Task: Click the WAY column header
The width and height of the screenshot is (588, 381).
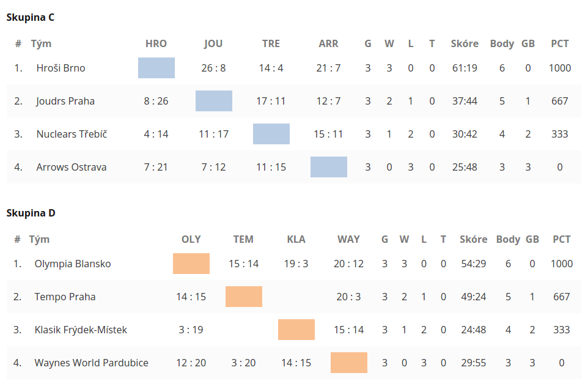Action: (348, 239)
